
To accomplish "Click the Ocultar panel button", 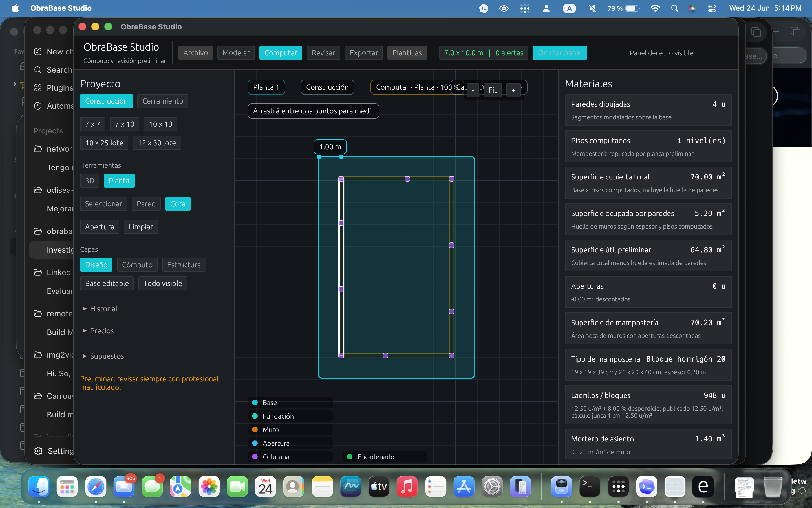I will pos(560,53).
